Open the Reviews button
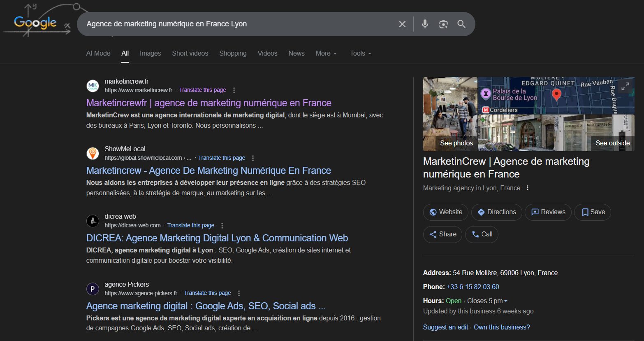The height and width of the screenshot is (341, 644). click(548, 212)
